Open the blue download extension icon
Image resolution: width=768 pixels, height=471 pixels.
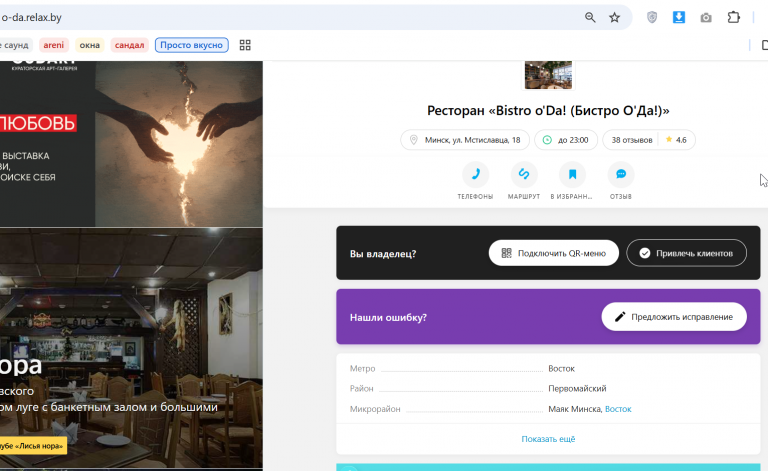coord(679,18)
